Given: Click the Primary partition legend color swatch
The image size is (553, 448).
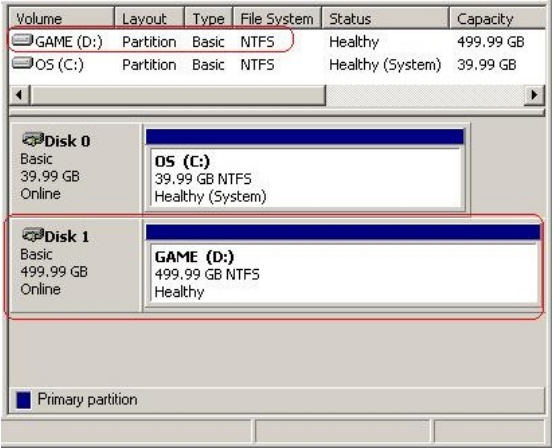Looking at the screenshot, I should point(23,400).
